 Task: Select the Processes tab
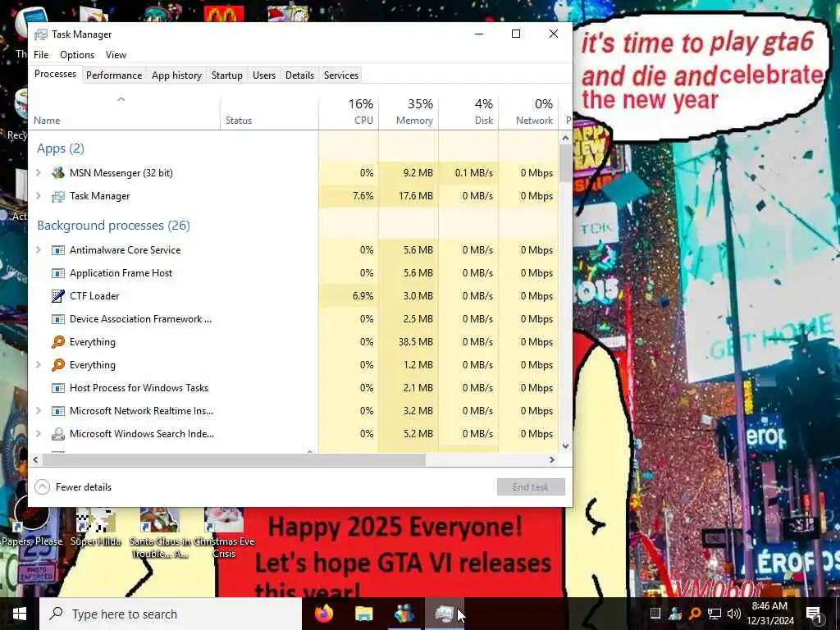[x=55, y=74]
